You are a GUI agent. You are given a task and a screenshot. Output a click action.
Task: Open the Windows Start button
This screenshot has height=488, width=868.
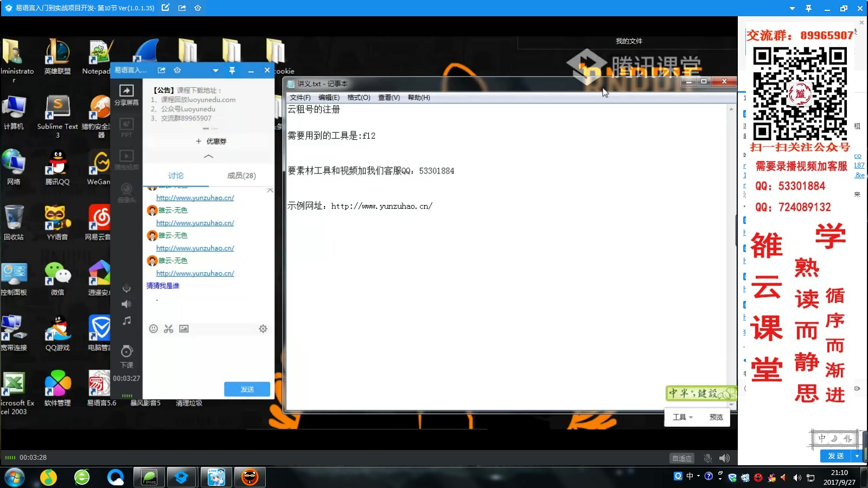(15, 478)
